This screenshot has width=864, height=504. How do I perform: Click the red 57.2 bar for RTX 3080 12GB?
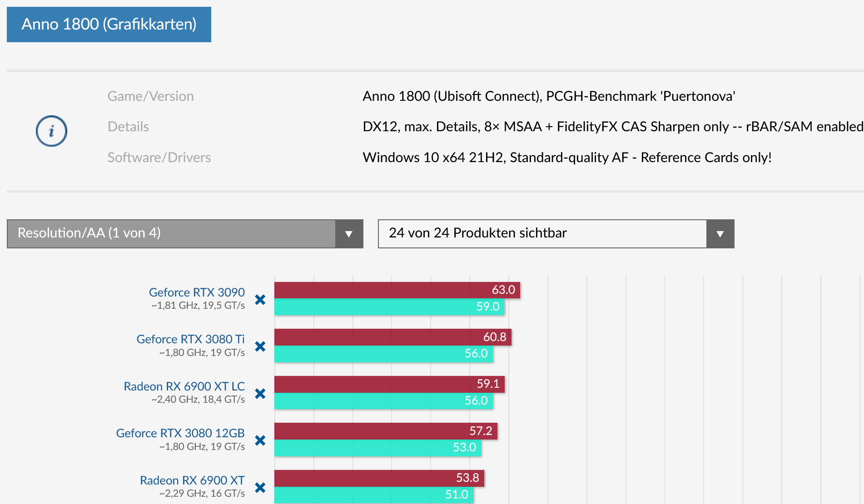point(386,431)
